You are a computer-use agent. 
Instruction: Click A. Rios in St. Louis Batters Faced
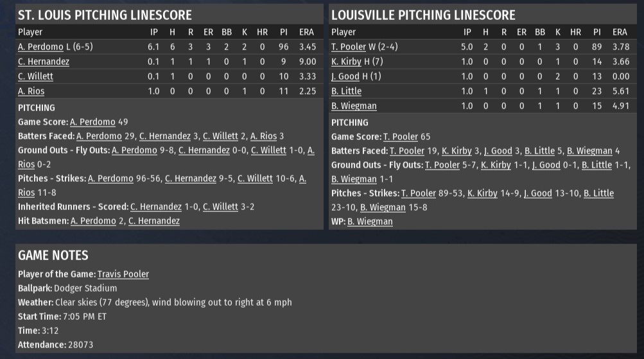[263, 136]
